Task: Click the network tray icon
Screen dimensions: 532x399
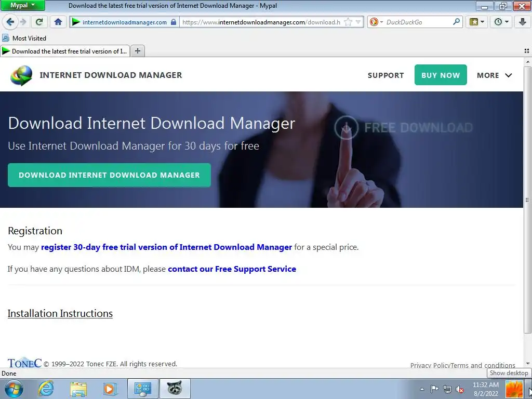Action: [447, 389]
